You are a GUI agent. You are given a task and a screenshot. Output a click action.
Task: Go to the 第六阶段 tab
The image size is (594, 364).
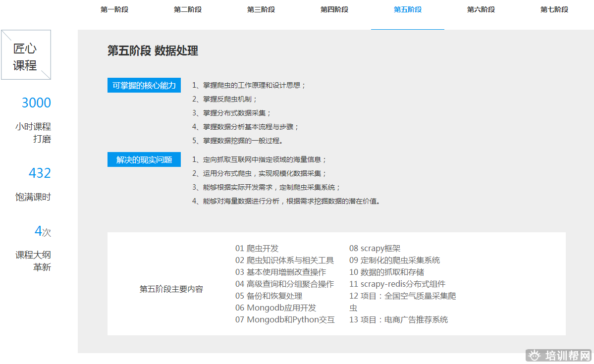click(481, 9)
